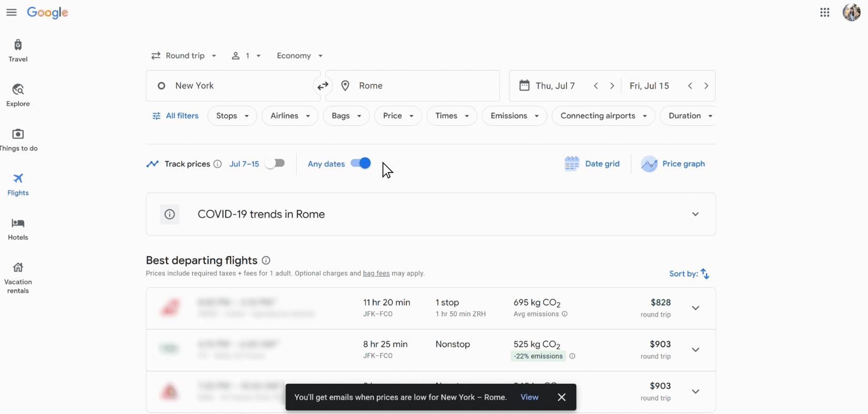Disable Any dates price tracking

tap(361, 164)
